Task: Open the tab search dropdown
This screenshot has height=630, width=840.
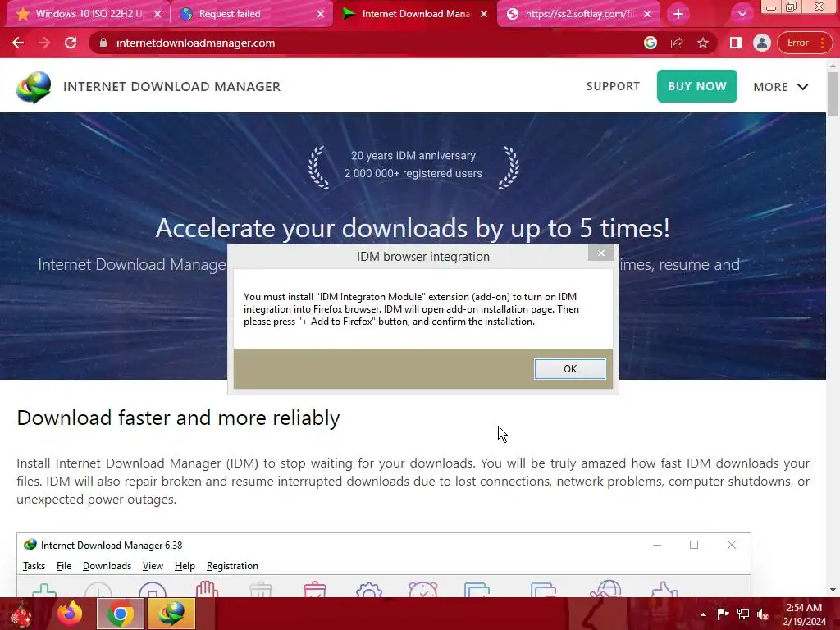Action: click(x=742, y=14)
